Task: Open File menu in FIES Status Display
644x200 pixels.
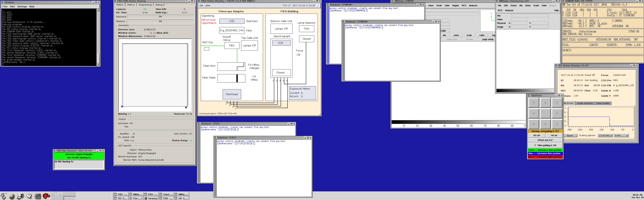Action: (201, 6)
